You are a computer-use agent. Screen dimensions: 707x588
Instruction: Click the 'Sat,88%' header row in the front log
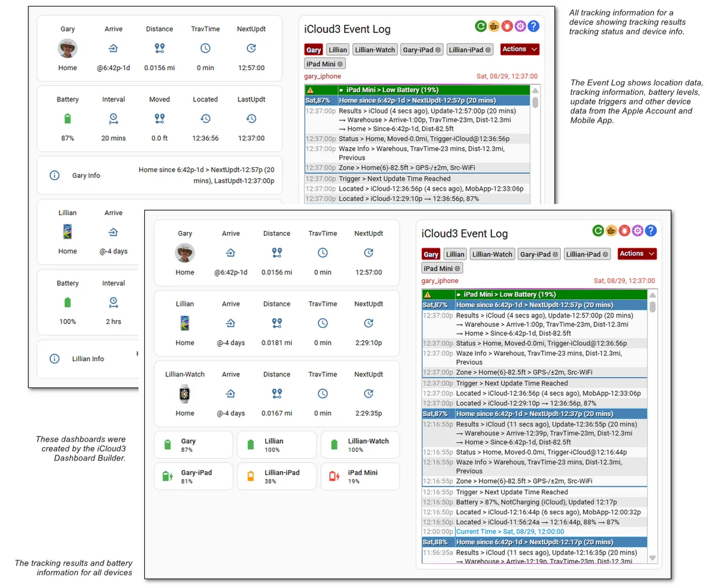pyautogui.click(x=534, y=542)
